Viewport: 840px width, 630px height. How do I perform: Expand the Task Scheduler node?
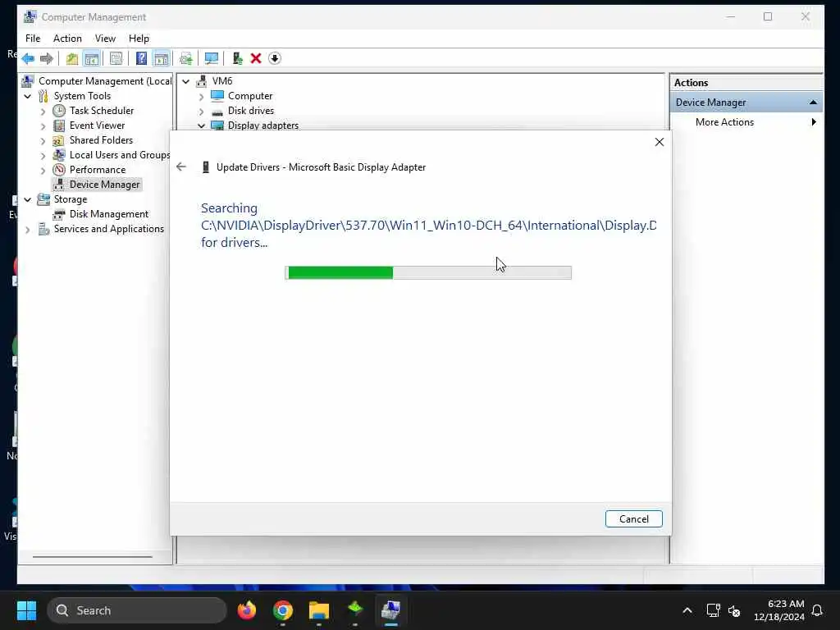(x=43, y=112)
